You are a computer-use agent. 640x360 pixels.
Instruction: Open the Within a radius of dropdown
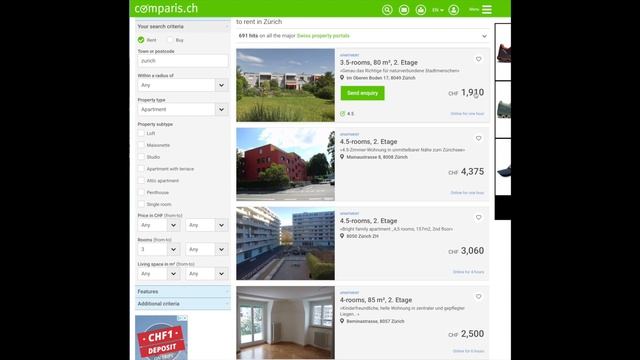coord(183,85)
